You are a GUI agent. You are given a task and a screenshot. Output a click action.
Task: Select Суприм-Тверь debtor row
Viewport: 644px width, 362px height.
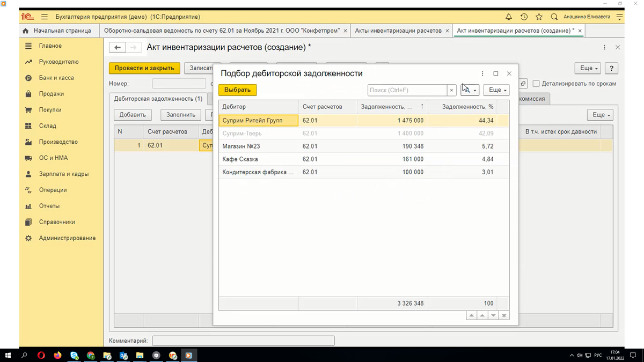coord(364,134)
